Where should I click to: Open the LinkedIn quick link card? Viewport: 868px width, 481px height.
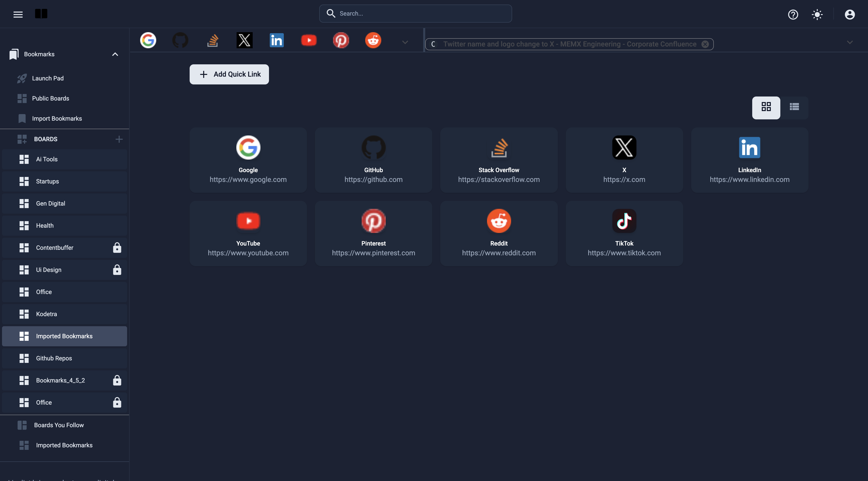[x=749, y=160]
